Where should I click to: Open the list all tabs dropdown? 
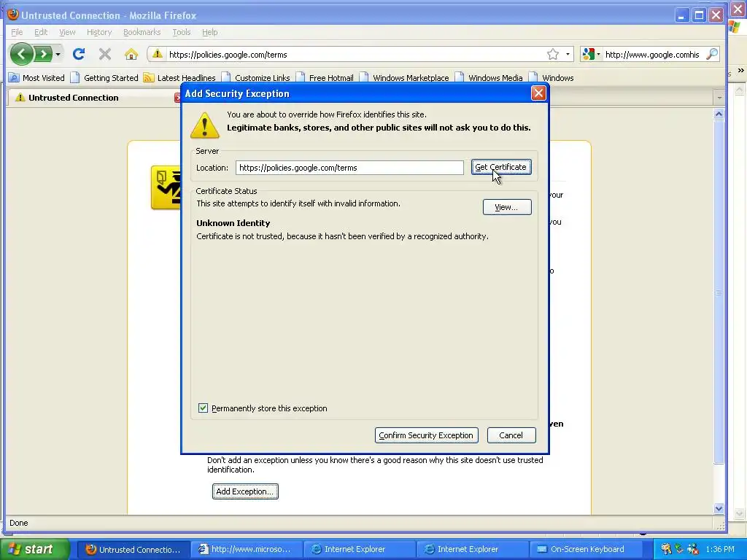[719, 98]
